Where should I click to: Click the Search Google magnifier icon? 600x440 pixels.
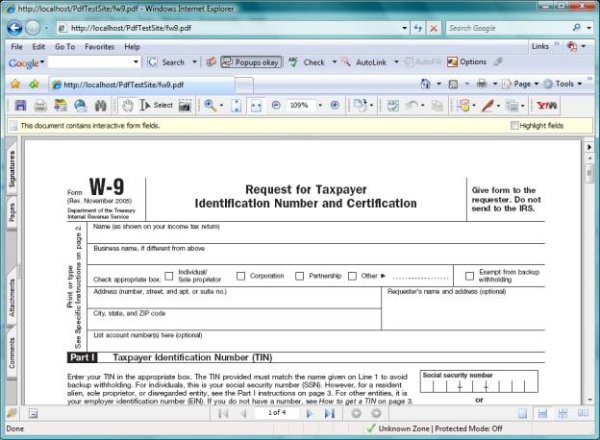click(x=576, y=28)
